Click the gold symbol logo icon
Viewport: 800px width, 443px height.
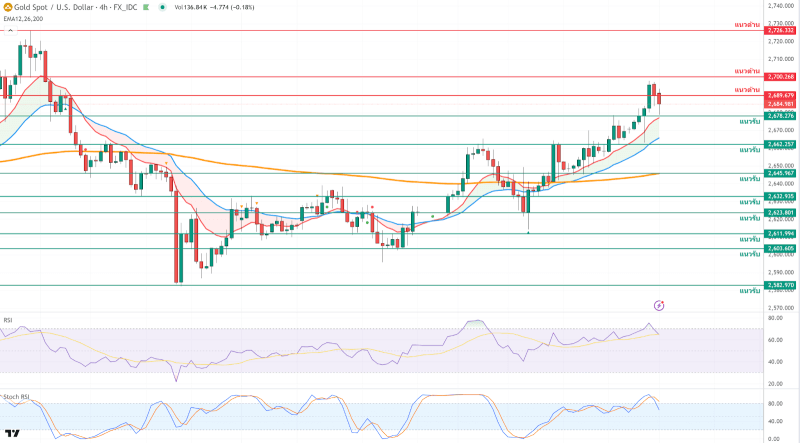tap(7, 6)
